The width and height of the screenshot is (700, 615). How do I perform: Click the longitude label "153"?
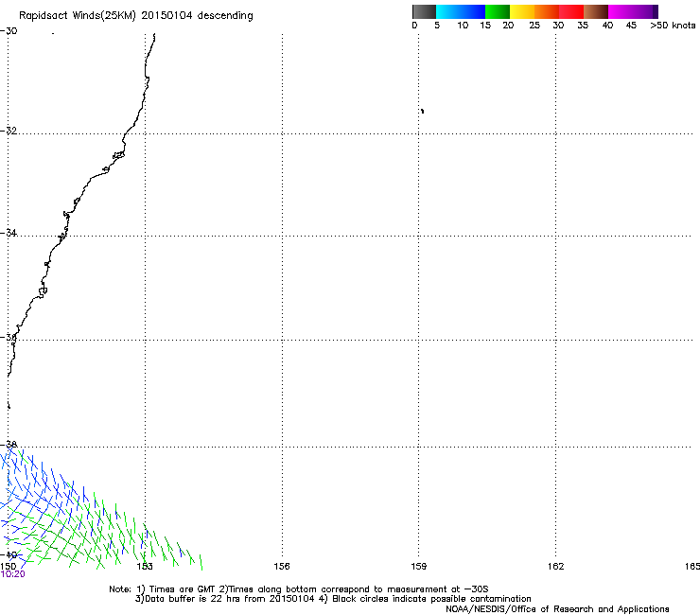point(145,567)
